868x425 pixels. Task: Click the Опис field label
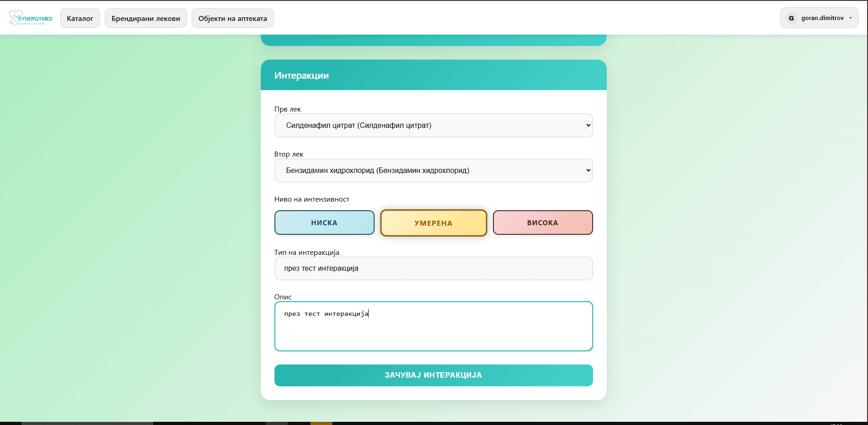pos(283,297)
